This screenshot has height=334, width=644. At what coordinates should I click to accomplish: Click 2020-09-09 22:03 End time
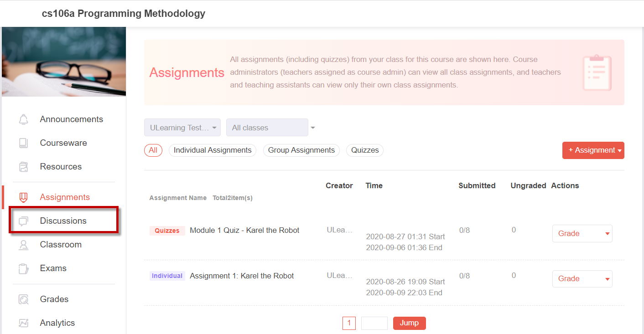(404, 293)
